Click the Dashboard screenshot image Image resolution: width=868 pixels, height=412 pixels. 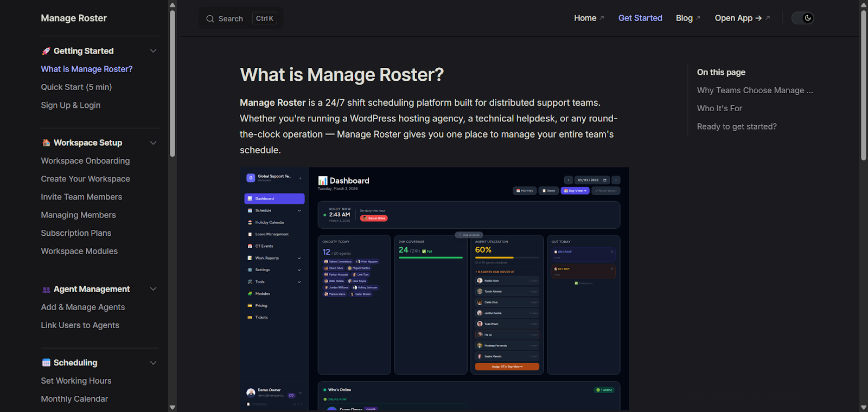(434, 288)
